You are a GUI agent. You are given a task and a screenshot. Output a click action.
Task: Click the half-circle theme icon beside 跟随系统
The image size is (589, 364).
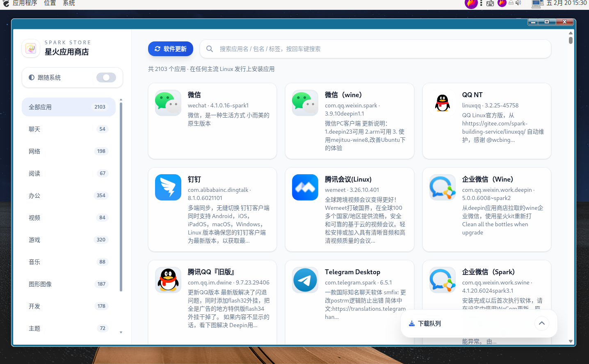pyautogui.click(x=32, y=77)
